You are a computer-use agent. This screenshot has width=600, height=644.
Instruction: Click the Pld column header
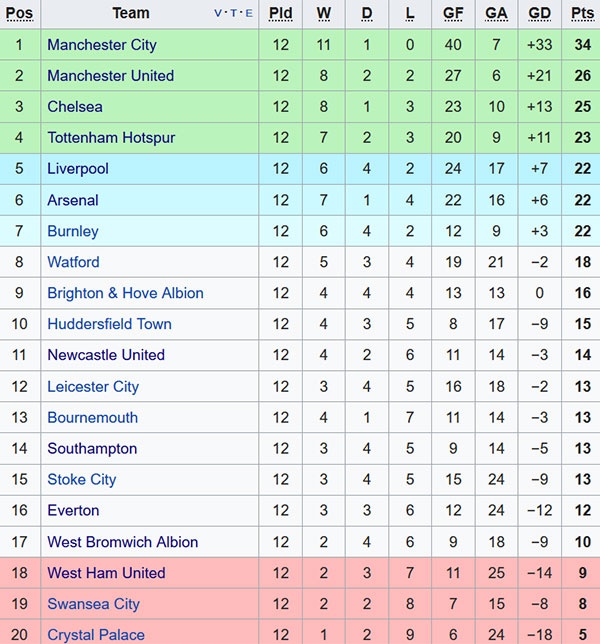point(281,14)
